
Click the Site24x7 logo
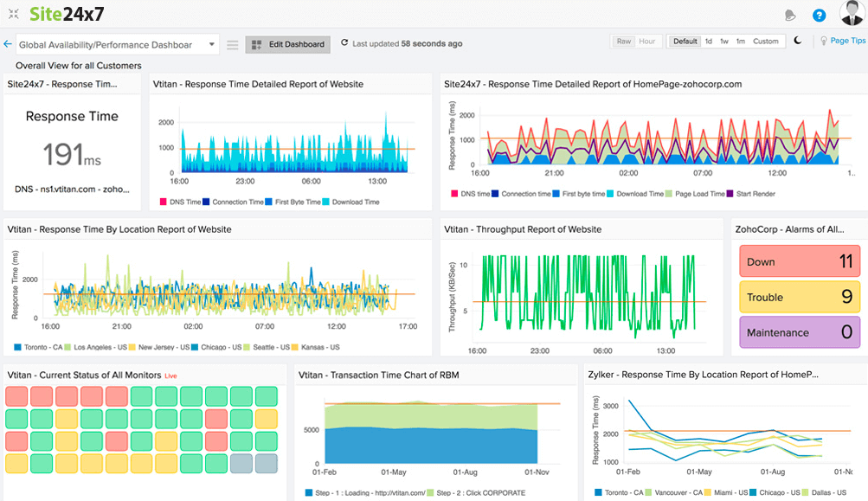pyautogui.click(x=67, y=14)
